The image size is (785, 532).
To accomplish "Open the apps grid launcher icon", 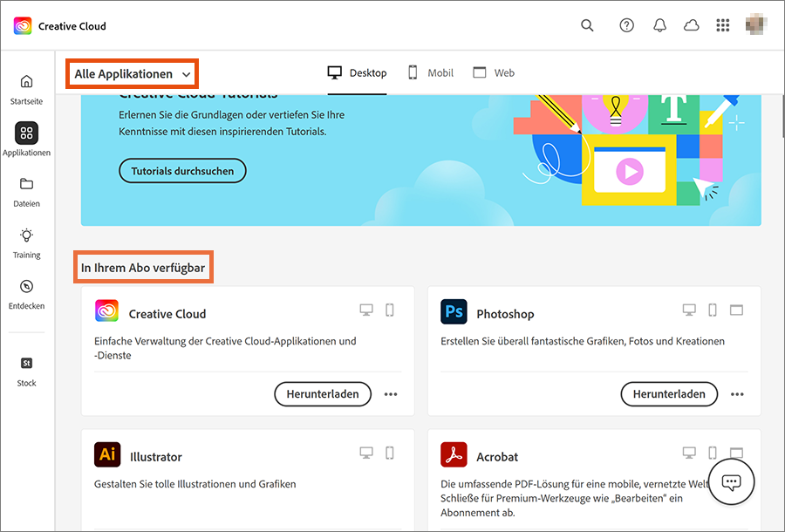I will click(x=722, y=25).
